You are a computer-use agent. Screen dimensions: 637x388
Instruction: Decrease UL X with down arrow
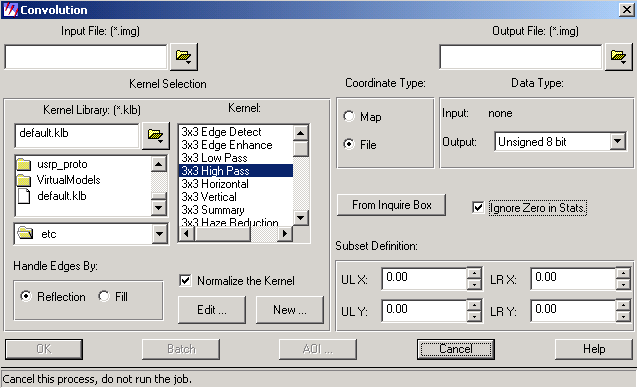point(474,284)
